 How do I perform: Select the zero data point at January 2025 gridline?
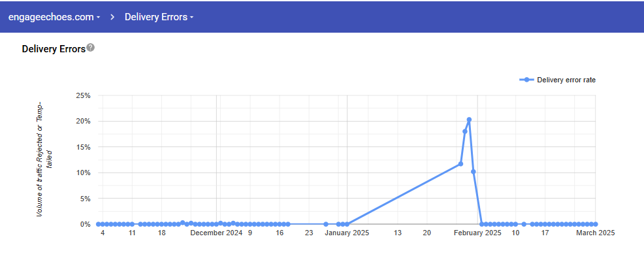(347, 224)
